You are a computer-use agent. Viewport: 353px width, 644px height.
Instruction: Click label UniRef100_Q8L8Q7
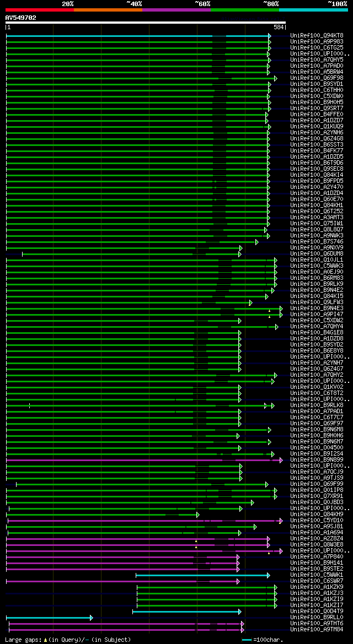[317, 229]
